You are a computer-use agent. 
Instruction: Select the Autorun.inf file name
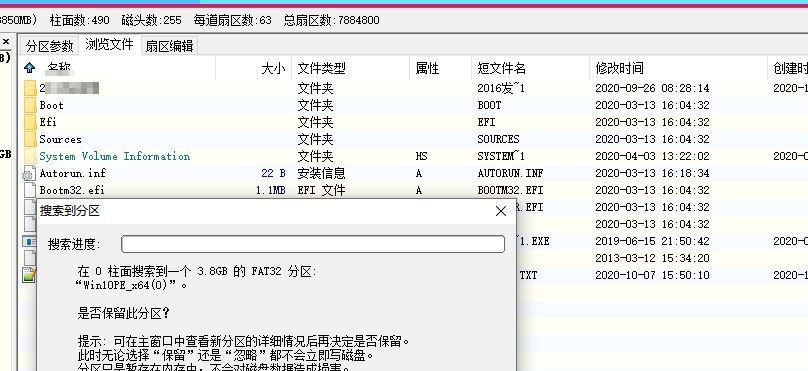[72, 173]
